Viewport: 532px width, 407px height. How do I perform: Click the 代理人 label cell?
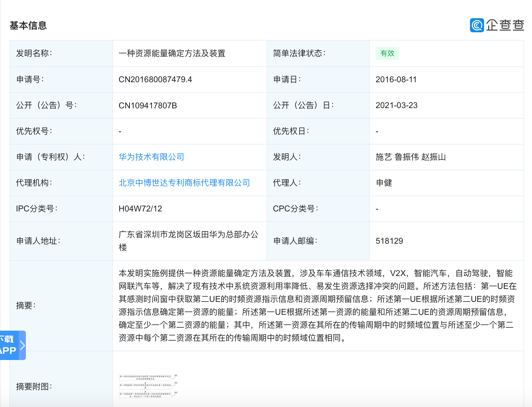click(x=318, y=183)
